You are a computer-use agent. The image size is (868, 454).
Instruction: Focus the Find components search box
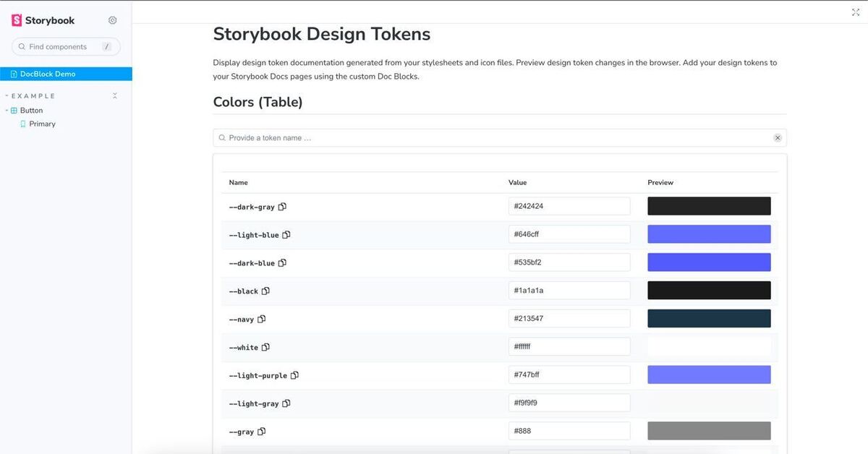(x=65, y=47)
